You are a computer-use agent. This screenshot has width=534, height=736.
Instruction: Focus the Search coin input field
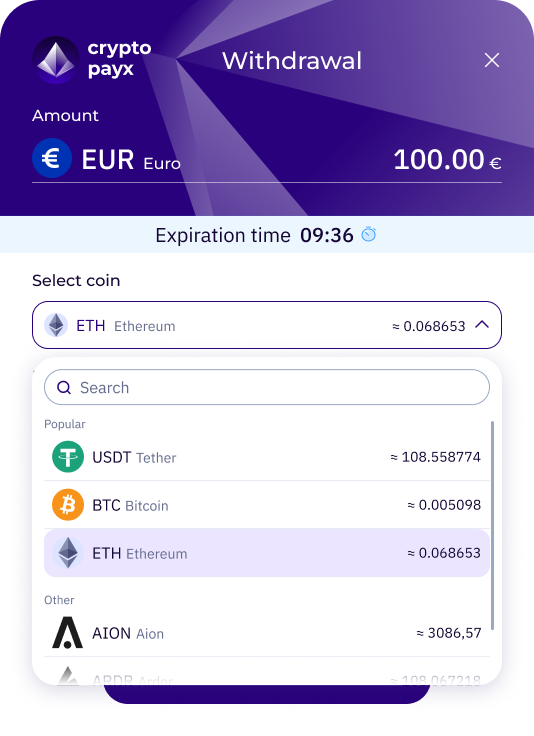267,387
